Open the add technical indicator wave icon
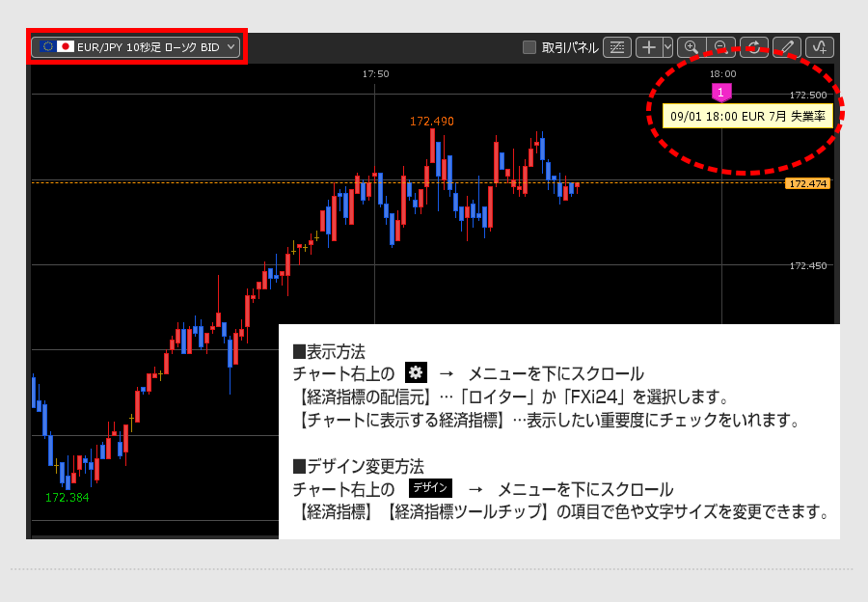The width and height of the screenshot is (868, 602). click(x=820, y=47)
